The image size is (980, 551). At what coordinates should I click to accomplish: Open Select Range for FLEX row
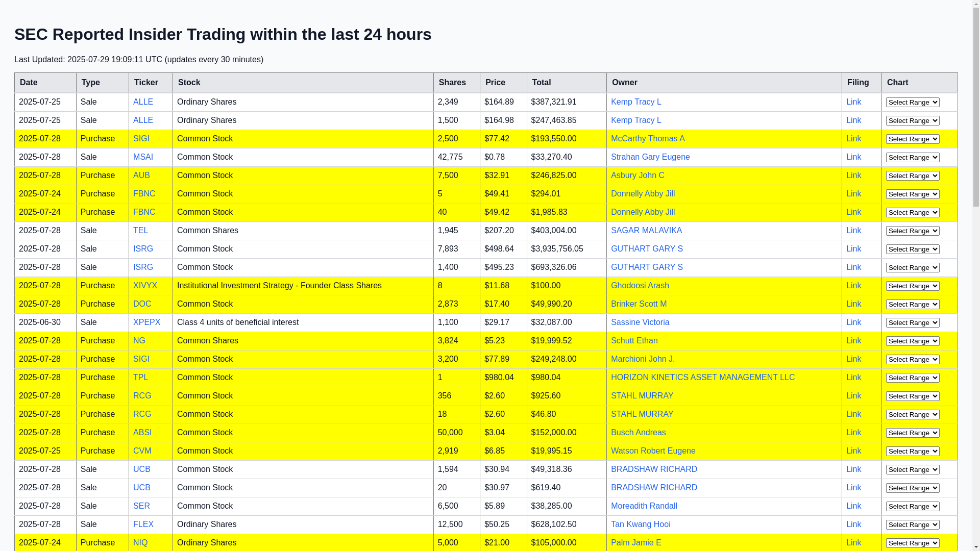coord(913,524)
